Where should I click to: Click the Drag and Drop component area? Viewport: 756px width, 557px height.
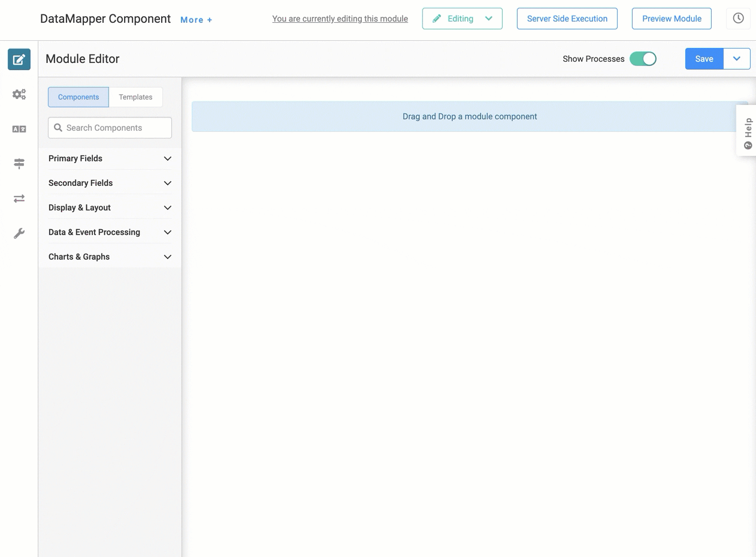click(x=470, y=116)
